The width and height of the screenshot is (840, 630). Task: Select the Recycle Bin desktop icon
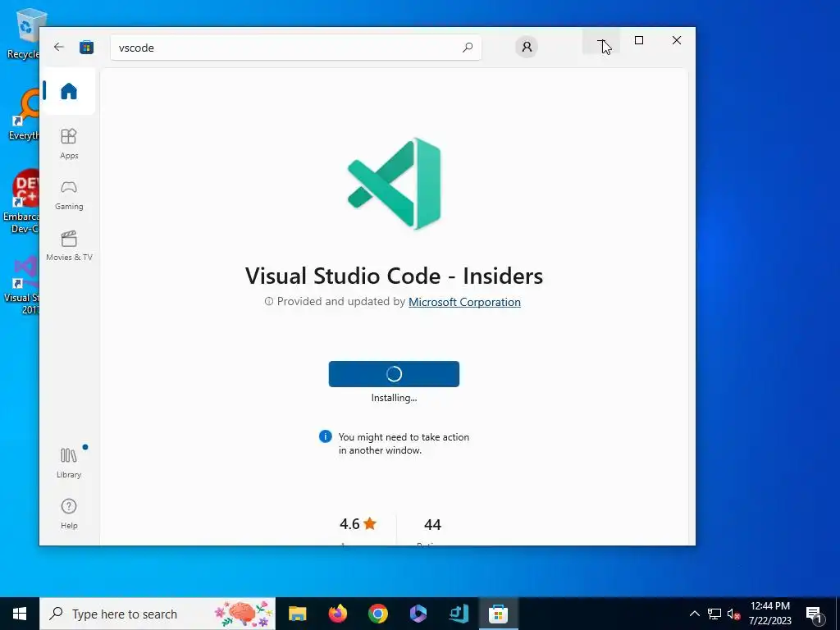click(24, 34)
